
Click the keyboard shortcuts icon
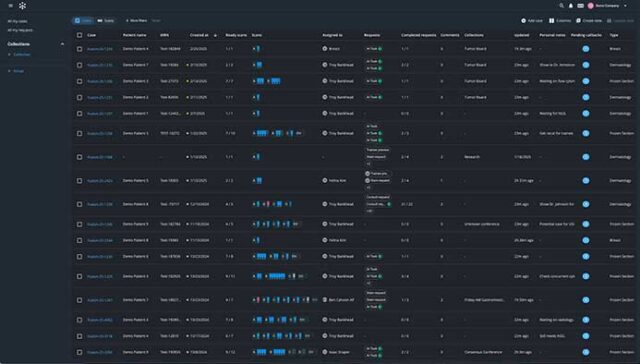[580, 6]
